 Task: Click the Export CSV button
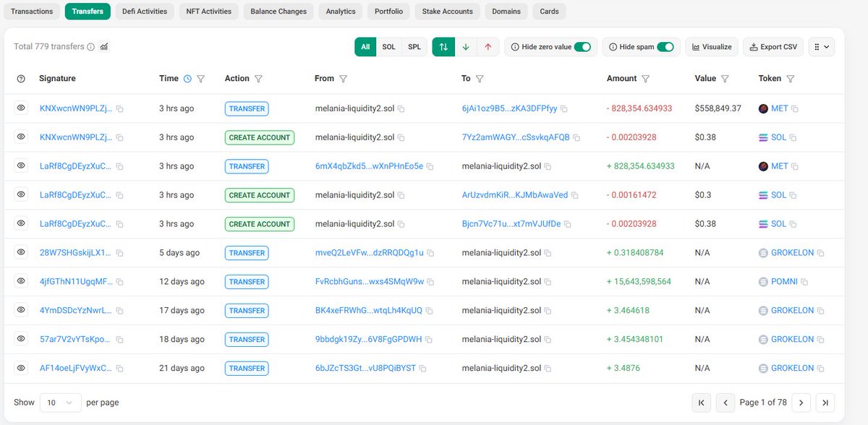click(x=773, y=46)
